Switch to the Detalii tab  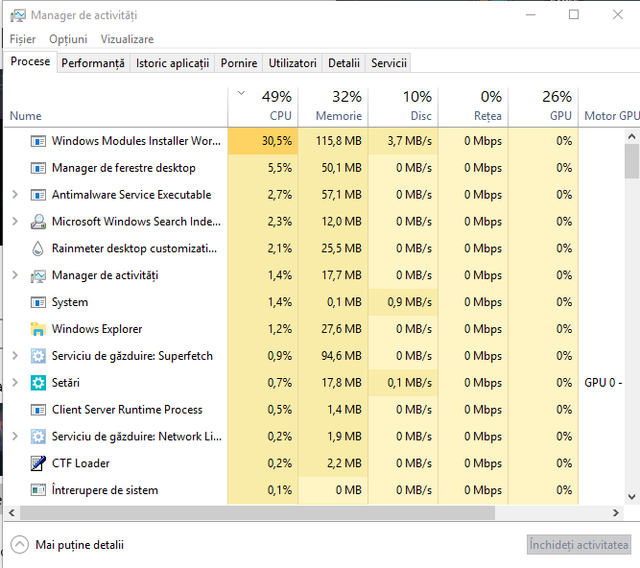coord(344,63)
